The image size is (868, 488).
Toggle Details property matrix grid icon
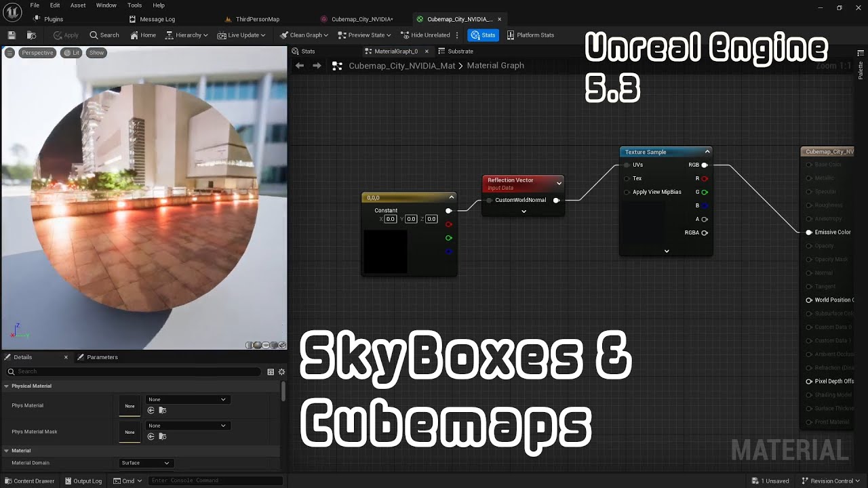[271, 371]
